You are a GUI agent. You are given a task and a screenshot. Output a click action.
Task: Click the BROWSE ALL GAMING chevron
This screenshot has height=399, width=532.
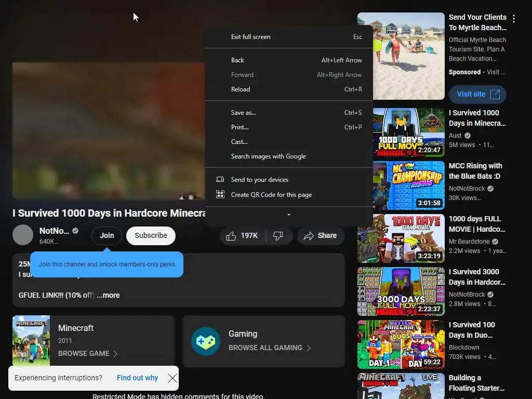coord(309,348)
